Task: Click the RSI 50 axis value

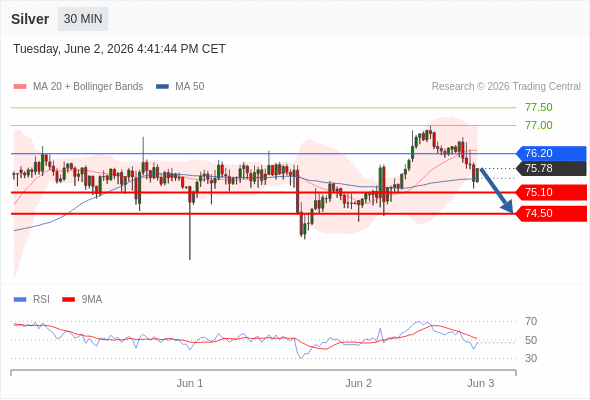Action: [x=531, y=340]
